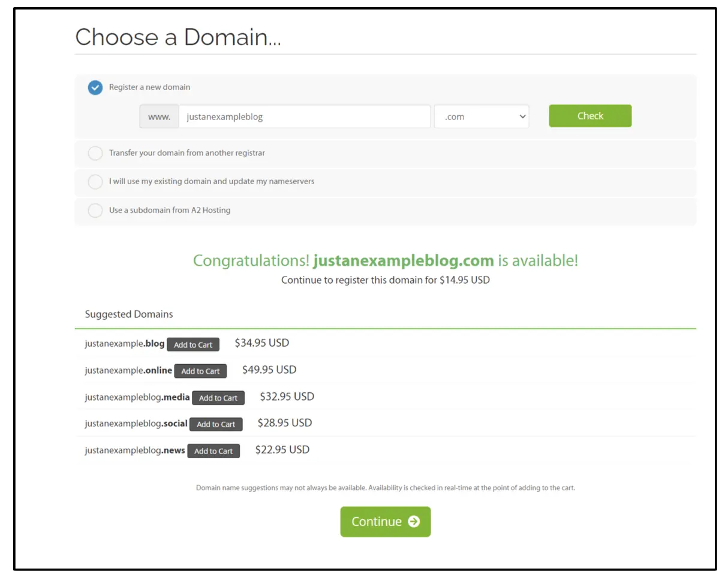Add justanexampleblog.media to cart
Screen dimensions: 728x577
[x=218, y=398]
